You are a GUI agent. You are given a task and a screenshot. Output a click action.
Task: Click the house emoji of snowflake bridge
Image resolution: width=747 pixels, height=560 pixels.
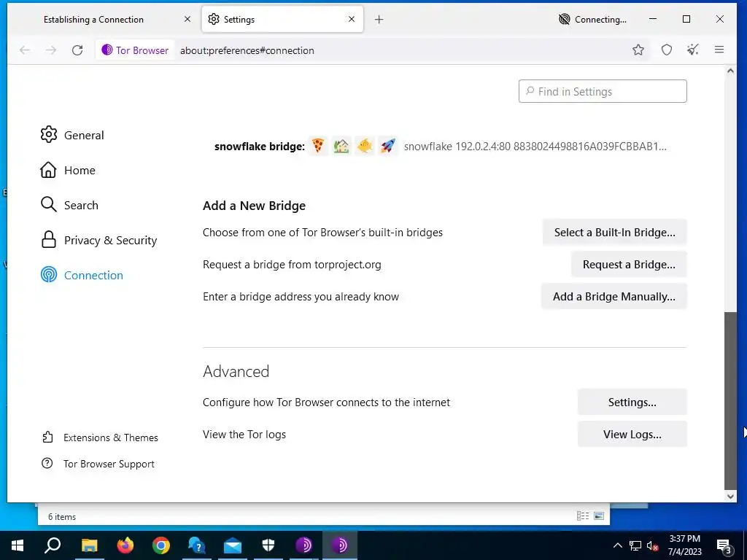pos(341,146)
